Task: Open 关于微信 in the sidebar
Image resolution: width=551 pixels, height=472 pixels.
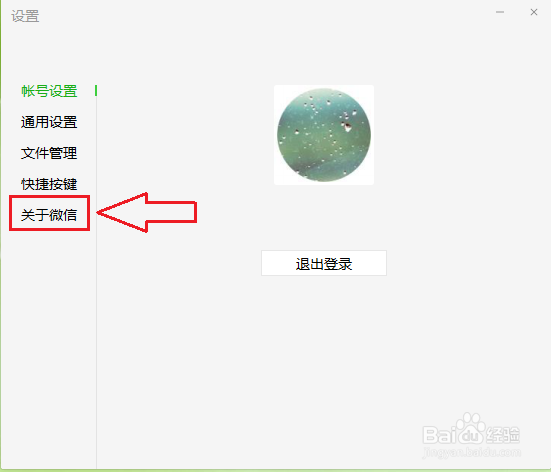Action: coord(49,215)
